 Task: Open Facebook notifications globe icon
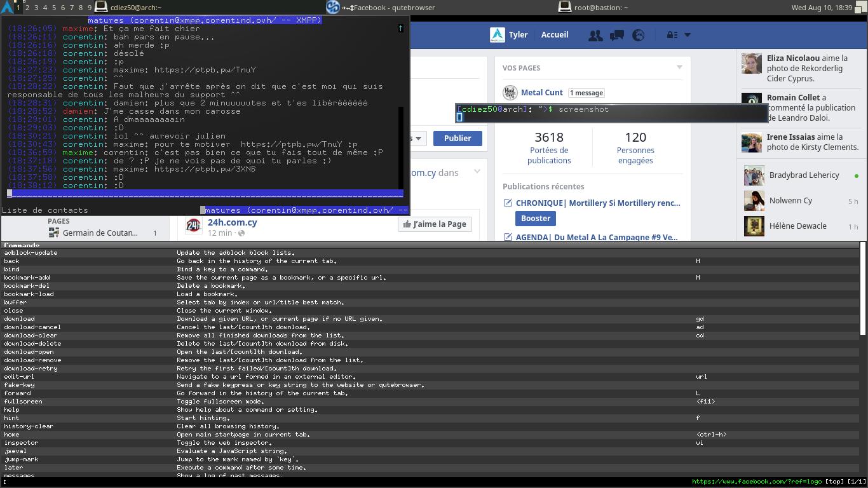coord(638,36)
